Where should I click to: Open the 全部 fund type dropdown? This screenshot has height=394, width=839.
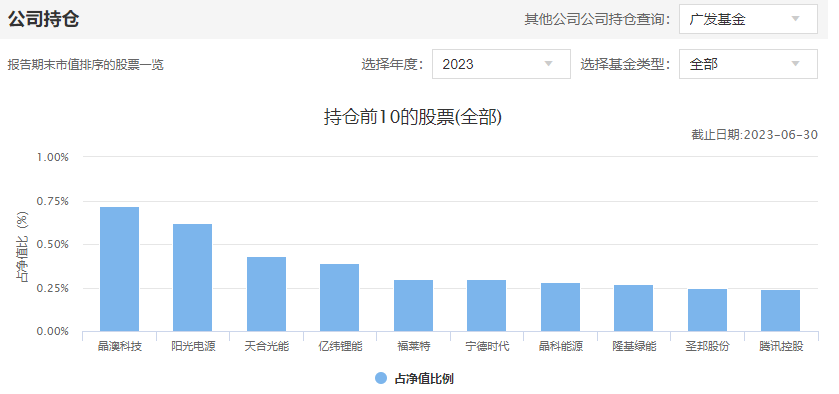pos(748,64)
